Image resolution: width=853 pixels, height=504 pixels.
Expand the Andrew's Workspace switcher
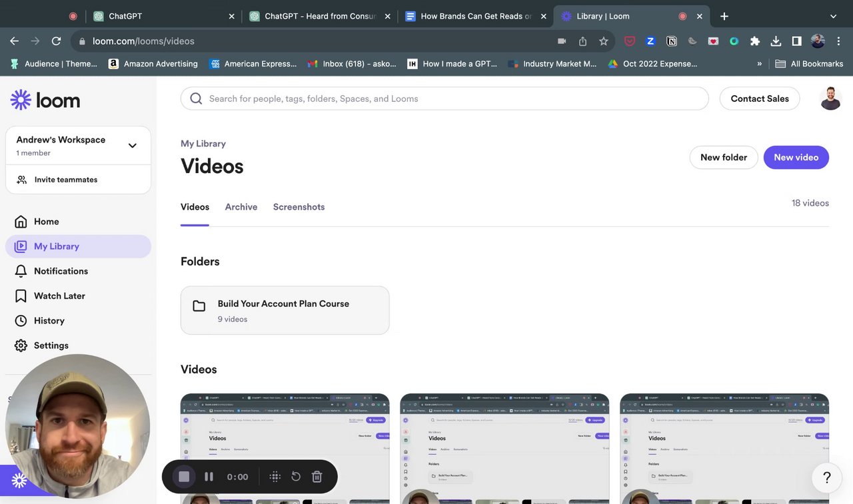coord(79,145)
